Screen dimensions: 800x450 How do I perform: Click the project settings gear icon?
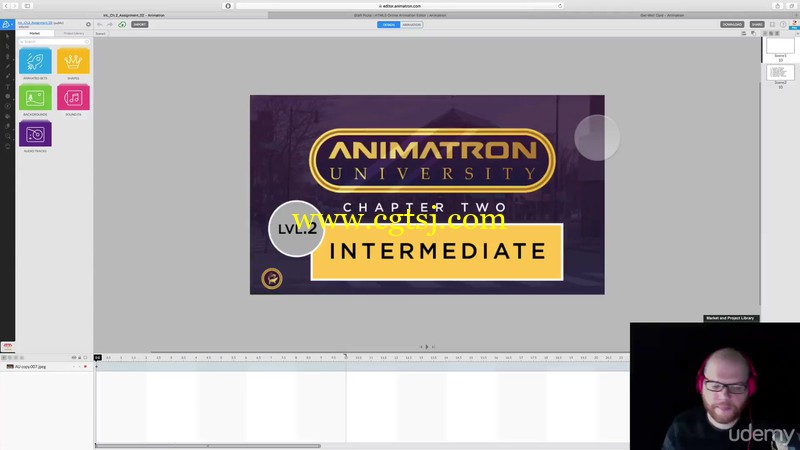88,24
